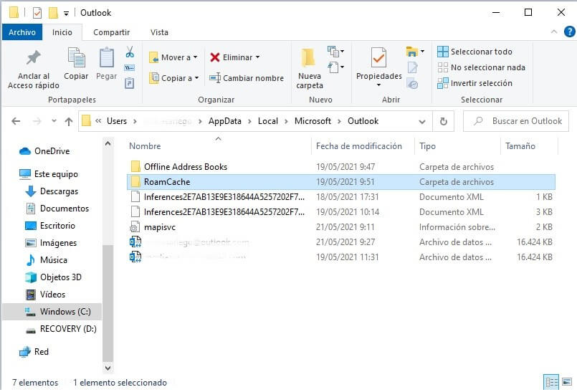This screenshot has height=392, width=577.
Task: Sort by the Nombre column header
Action: click(145, 146)
